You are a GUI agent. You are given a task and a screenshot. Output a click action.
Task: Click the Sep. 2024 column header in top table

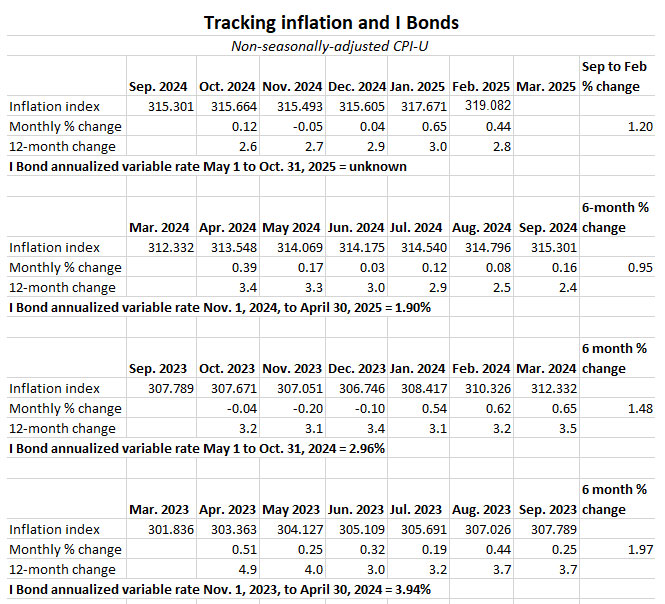tap(160, 86)
